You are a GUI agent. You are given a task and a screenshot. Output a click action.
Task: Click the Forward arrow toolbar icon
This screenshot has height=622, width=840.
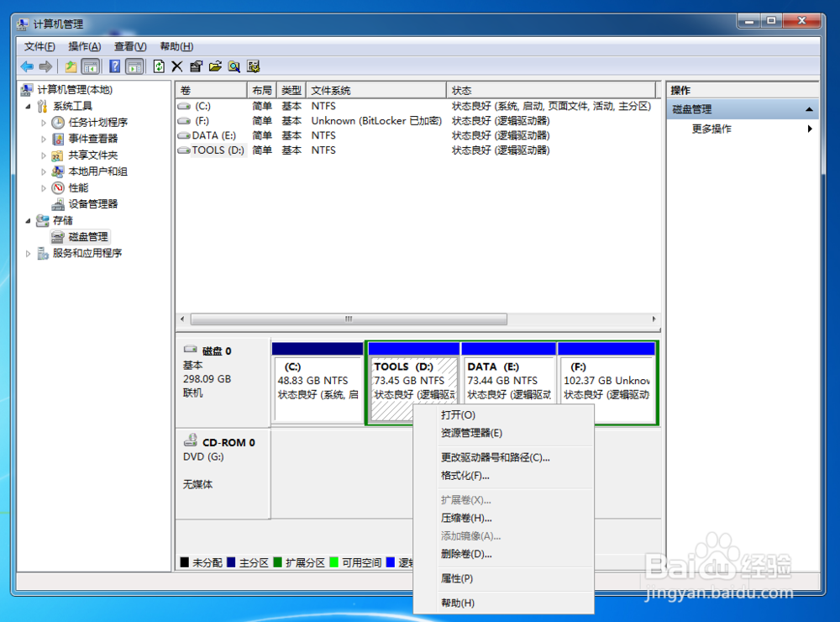tap(45, 66)
